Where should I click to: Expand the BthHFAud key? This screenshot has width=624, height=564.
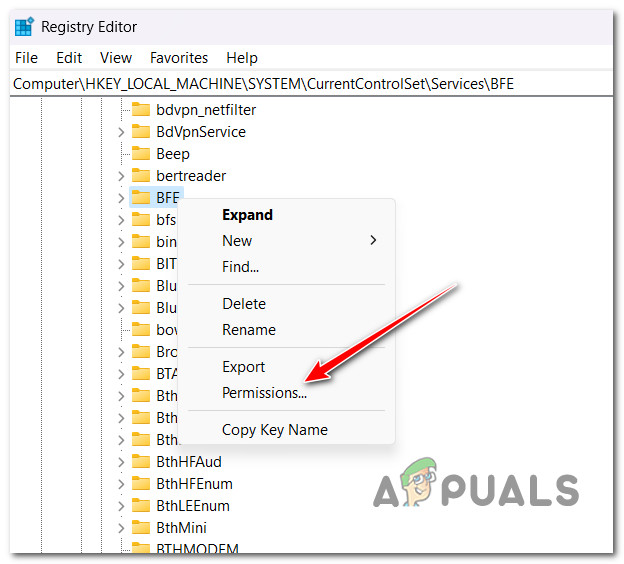(x=121, y=462)
